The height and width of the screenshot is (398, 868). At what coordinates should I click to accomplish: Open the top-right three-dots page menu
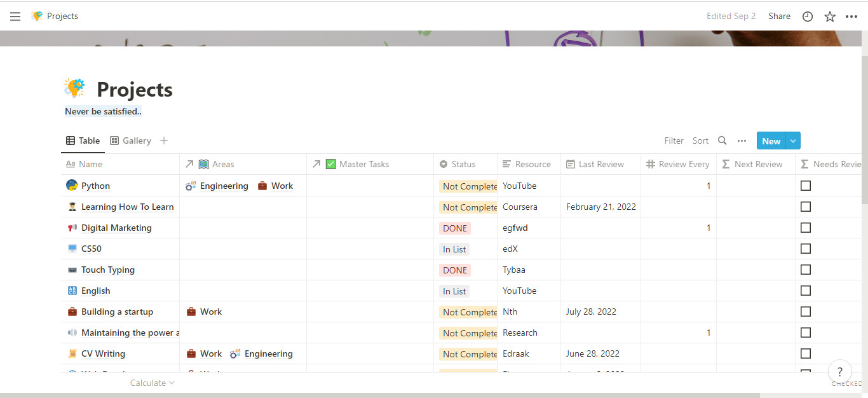851,17
